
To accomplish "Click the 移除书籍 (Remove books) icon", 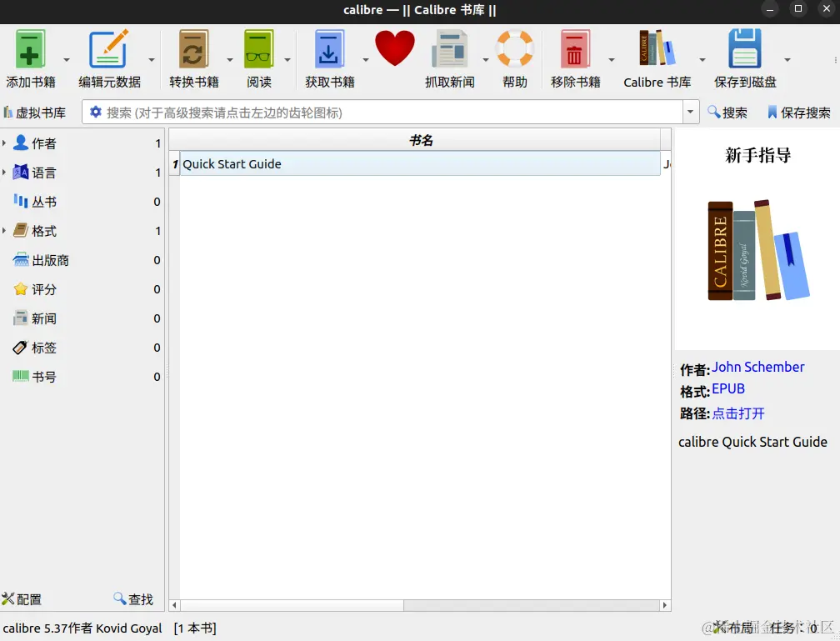I will point(575,49).
